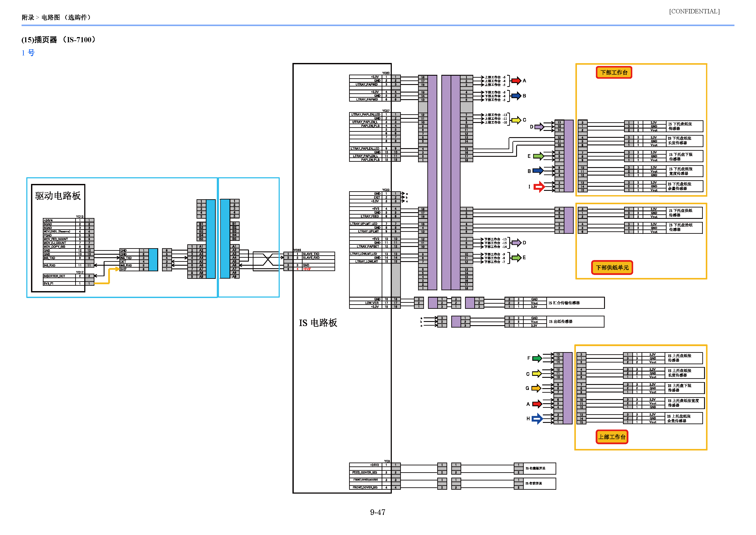
Task: Click the YC27 connector label
Action: point(386,111)
